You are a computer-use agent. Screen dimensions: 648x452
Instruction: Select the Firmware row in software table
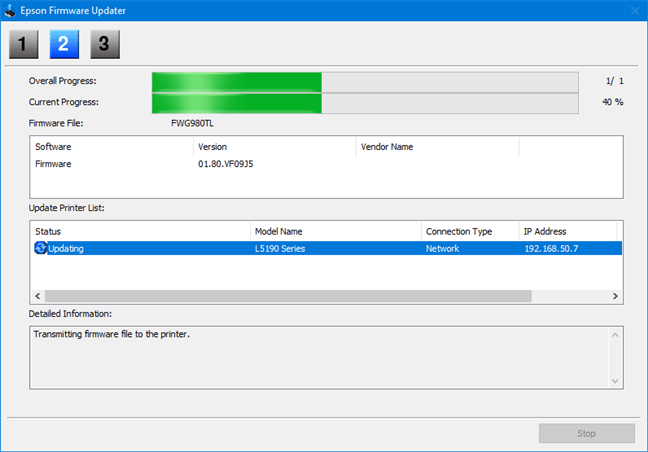tap(55, 163)
